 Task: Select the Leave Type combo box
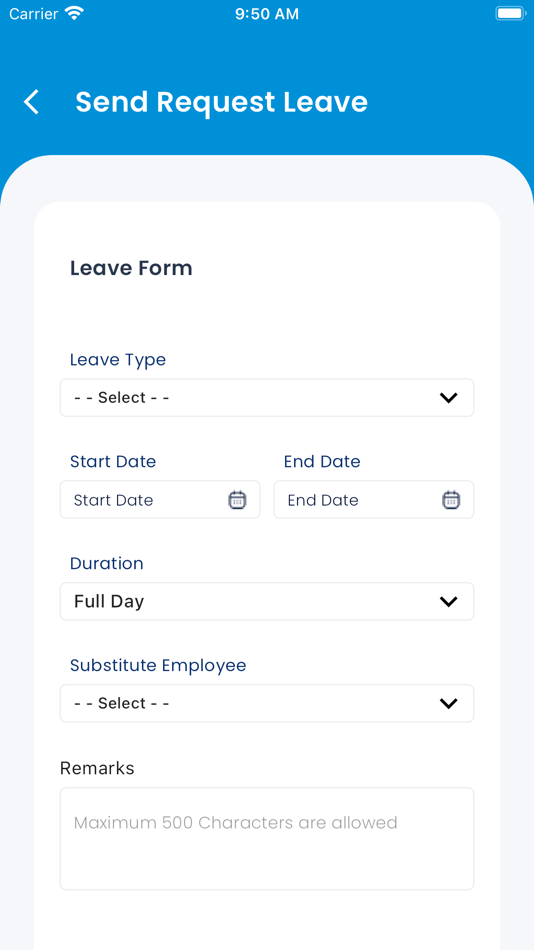[267, 397]
